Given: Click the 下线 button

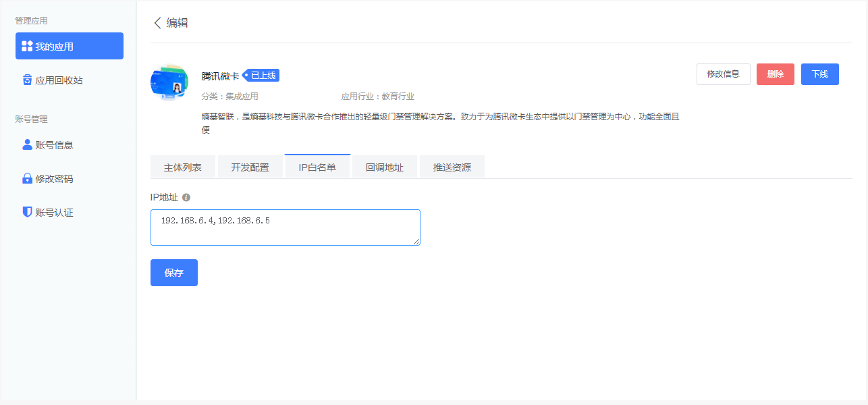Looking at the screenshot, I should pos(819,74).
